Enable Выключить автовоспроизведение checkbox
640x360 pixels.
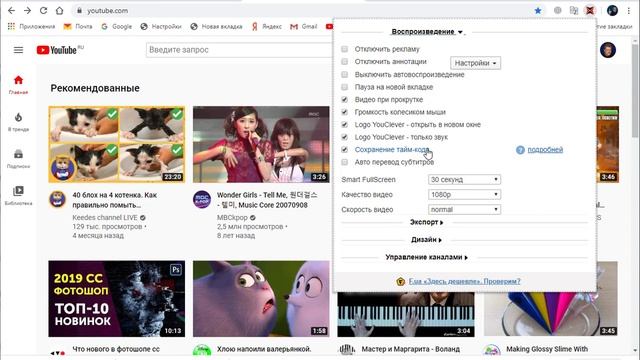[x=344, y=75]
